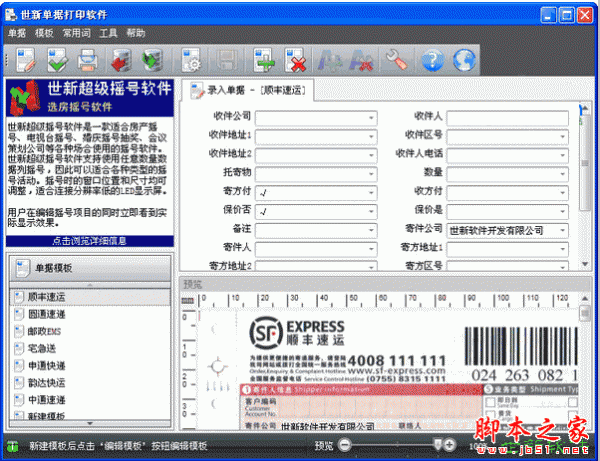
Task: Click the printer toolbar icon
Action: click(88, 60)
